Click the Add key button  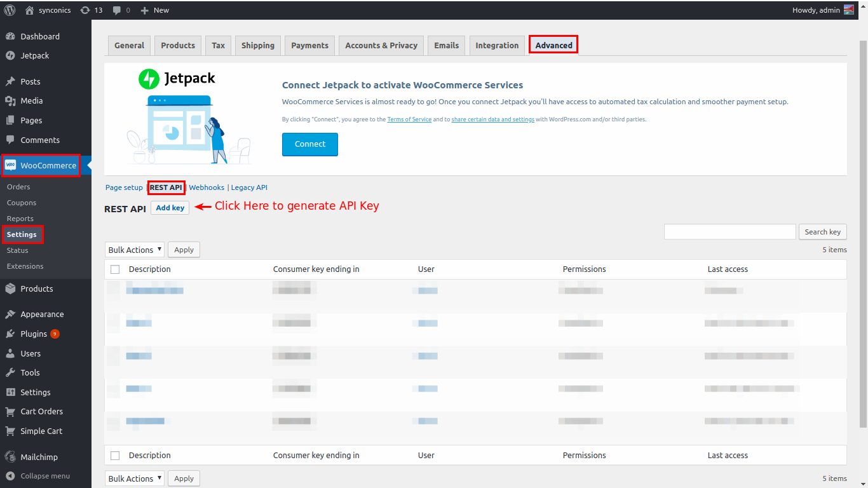point(170,208)
